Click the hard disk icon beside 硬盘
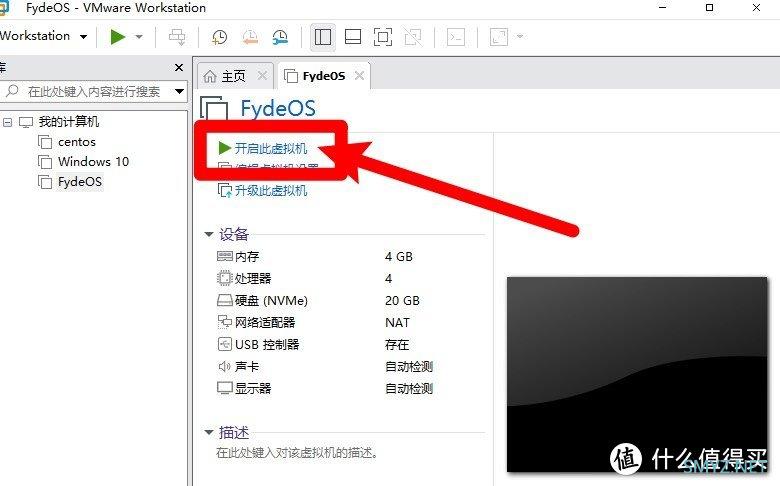Viewport: 780px width, 486px height. [225, 300]
